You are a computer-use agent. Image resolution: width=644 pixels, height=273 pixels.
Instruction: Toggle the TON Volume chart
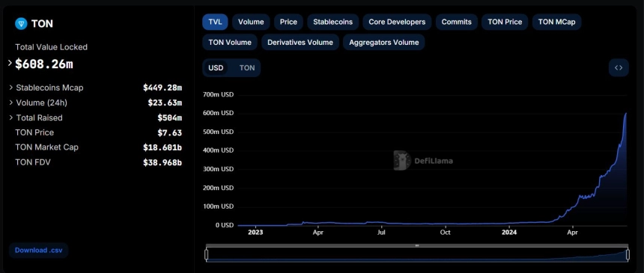[x=230, y=43]
